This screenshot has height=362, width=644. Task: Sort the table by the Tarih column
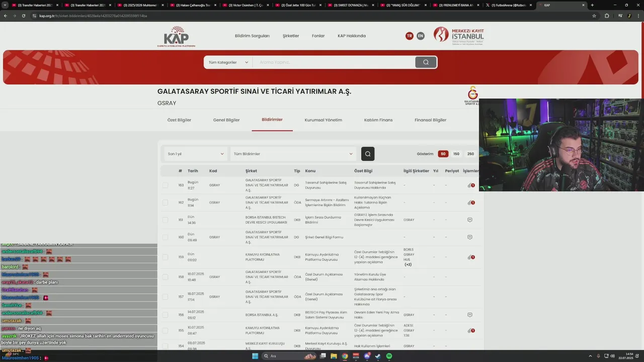(x=193, y=171)
